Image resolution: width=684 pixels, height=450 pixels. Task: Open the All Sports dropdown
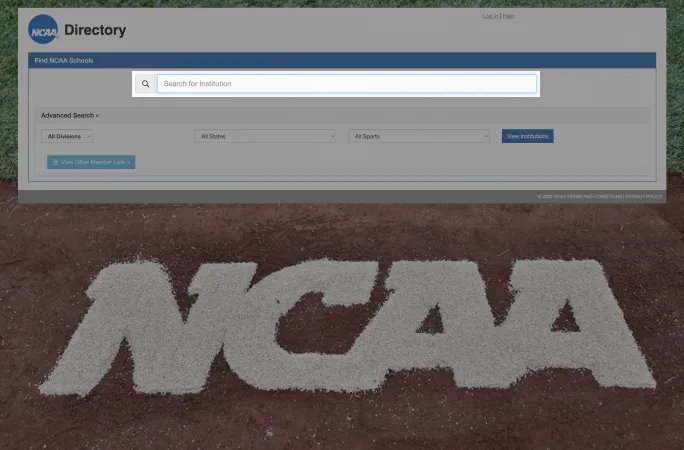pos(419,136)
